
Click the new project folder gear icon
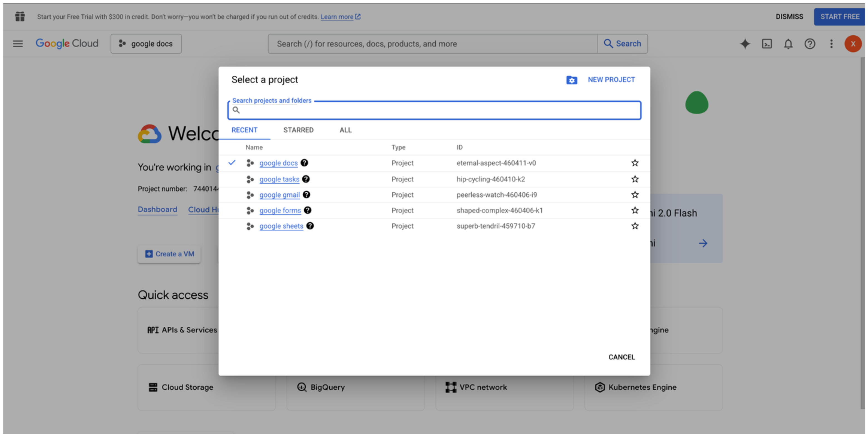(x=571, y=80)
